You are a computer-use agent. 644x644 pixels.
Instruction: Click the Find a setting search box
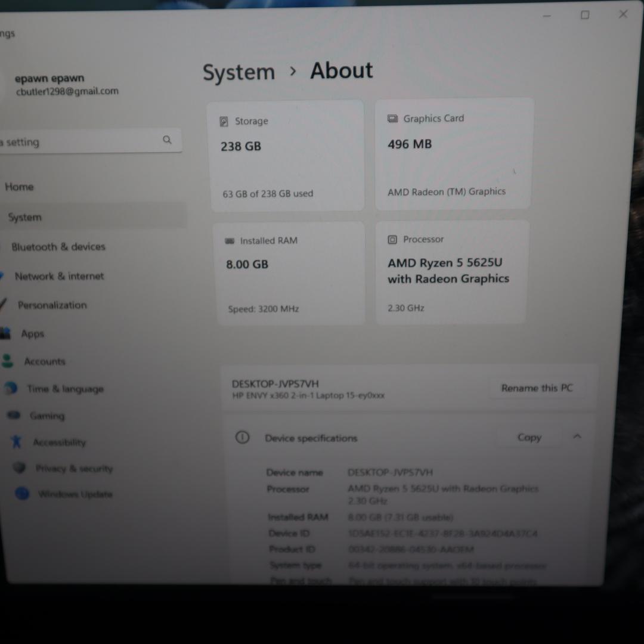[x=89, y=141]
